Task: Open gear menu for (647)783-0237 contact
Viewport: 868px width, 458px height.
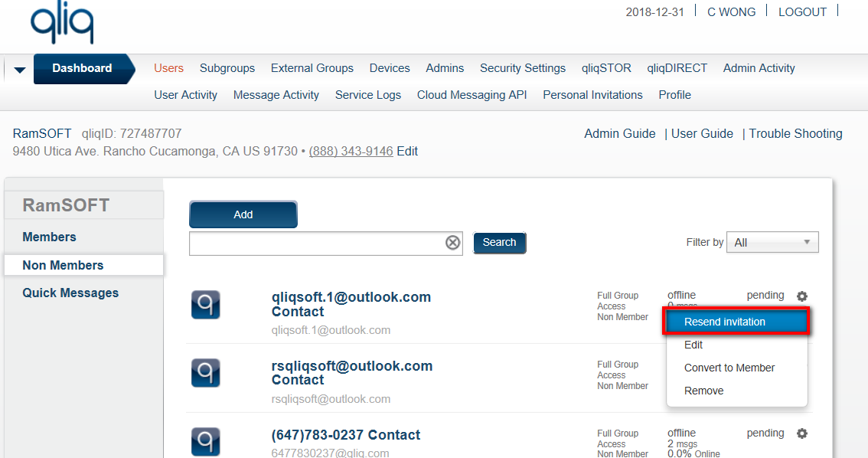Action: (x=801, y=433)
